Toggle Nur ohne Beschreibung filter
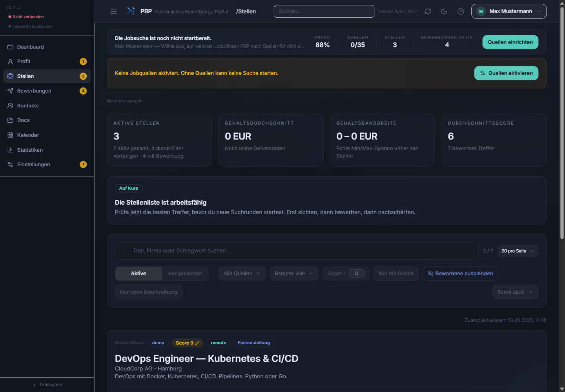The width and height of the screenshot is (565, 392). tap(149, 292)
